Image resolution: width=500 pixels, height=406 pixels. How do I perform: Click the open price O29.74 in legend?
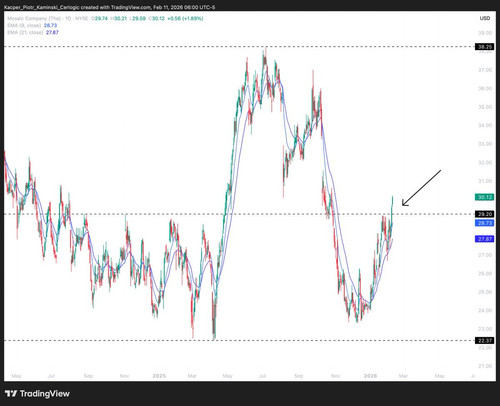(99, 18)
